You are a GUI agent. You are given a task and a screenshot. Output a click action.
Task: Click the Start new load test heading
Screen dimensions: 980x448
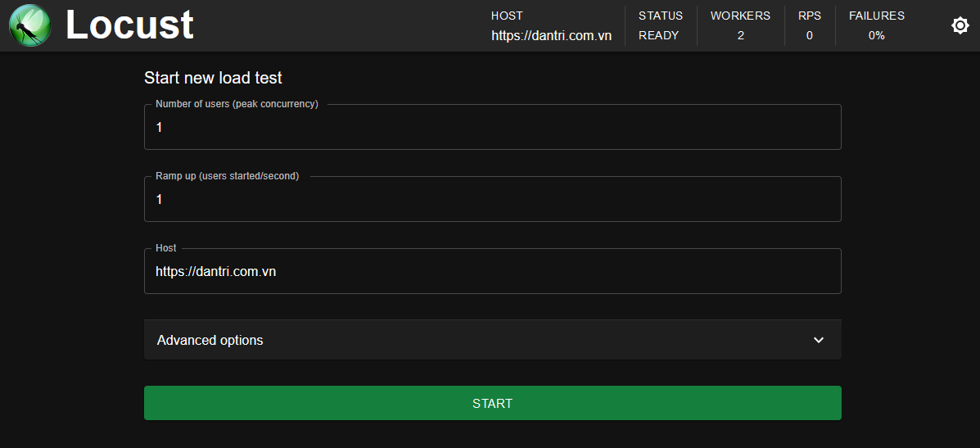[213, 78]
